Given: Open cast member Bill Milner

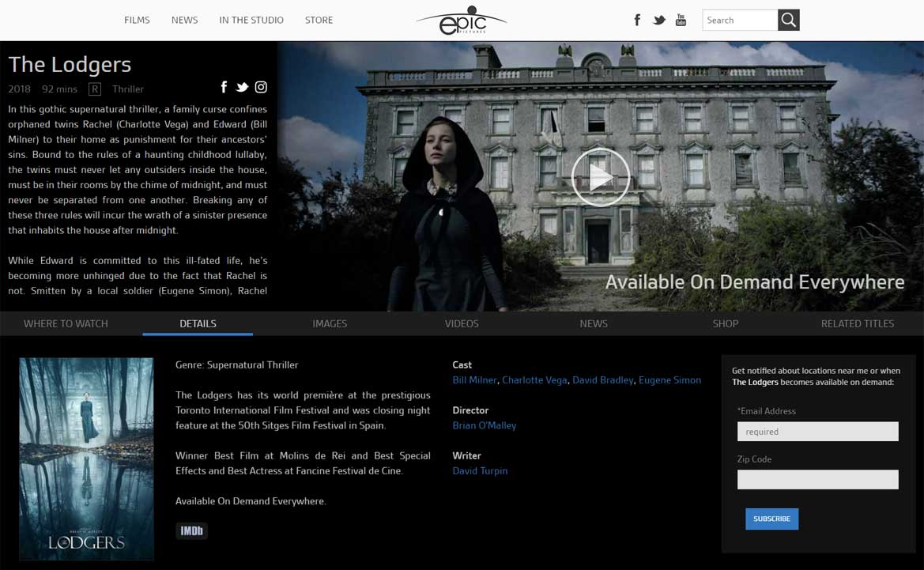Looking at the screenshot, I should (x=474, y=380).
